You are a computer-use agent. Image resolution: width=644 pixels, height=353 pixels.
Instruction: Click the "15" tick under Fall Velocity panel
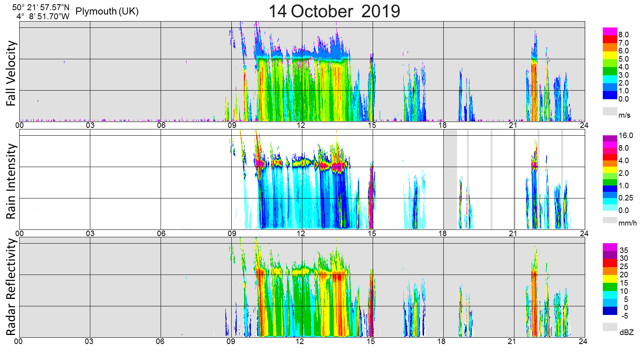371,126
